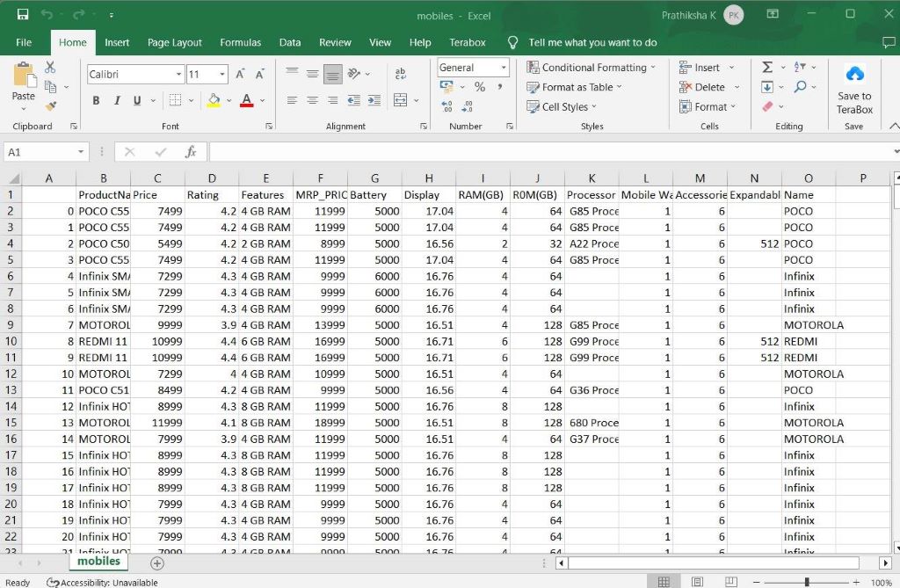Viewport: 900px width, 588px height.
Task: Click the Save icon in title bar
Action: tap(23, 15)
